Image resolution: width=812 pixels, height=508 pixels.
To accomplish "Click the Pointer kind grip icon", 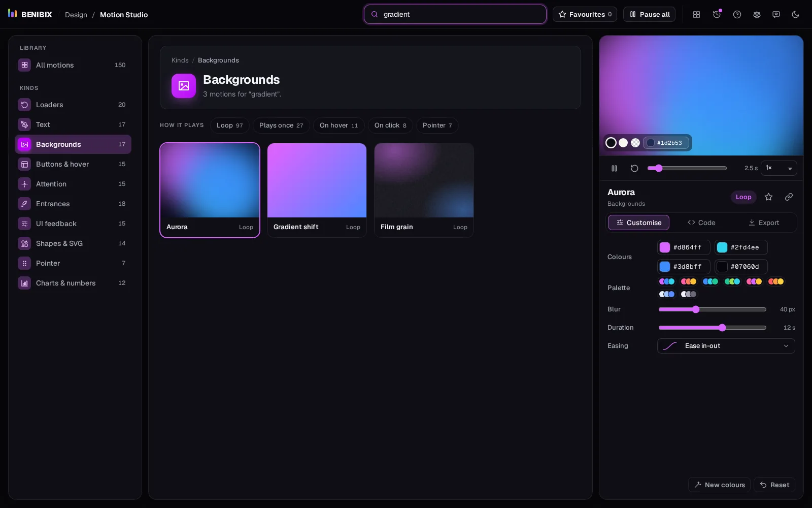I will point(24,263).
